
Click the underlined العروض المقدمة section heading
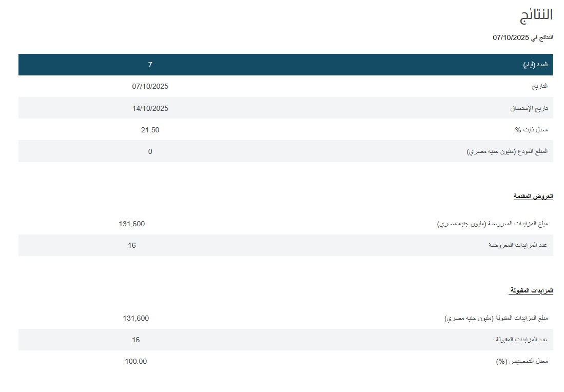tap(533, 197)
